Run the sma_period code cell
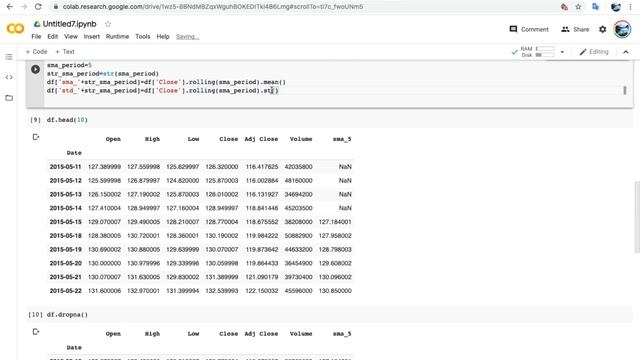Viewport: 640px width, 360px height. 36,69
